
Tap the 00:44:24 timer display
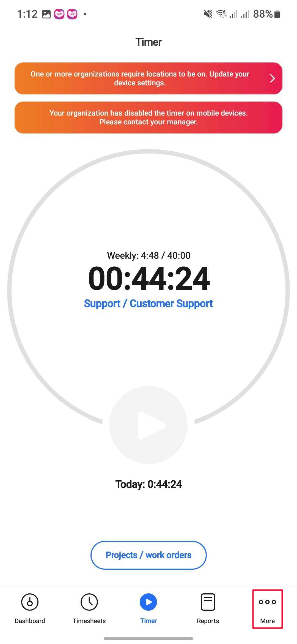[x=149, y=279]
